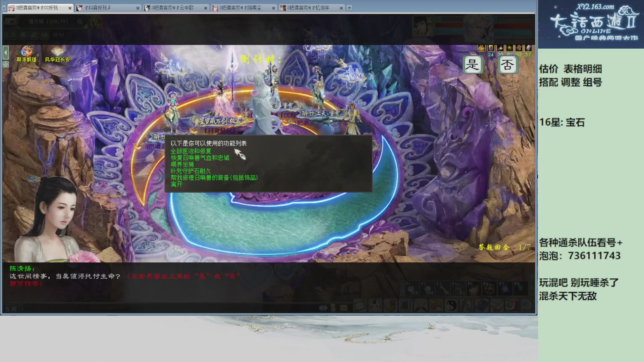Screen dimensions: 644x362
Task: Collapse the left side panel arrow
Action: click(6, 53)
